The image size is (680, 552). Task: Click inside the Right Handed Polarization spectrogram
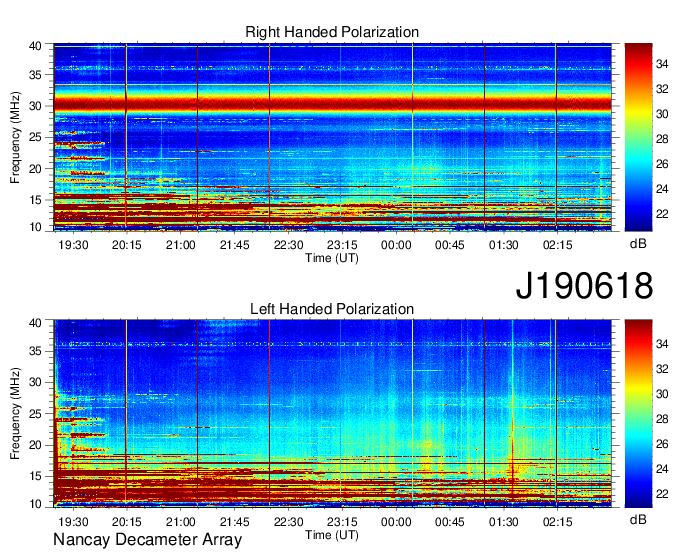click(x=333, y=137)
